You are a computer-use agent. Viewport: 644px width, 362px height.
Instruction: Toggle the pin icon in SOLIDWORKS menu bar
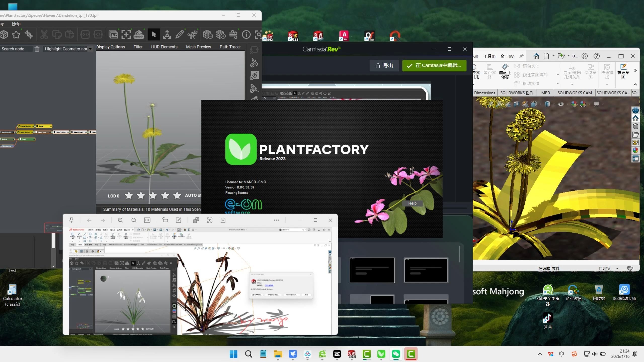(x=521, y=56)
